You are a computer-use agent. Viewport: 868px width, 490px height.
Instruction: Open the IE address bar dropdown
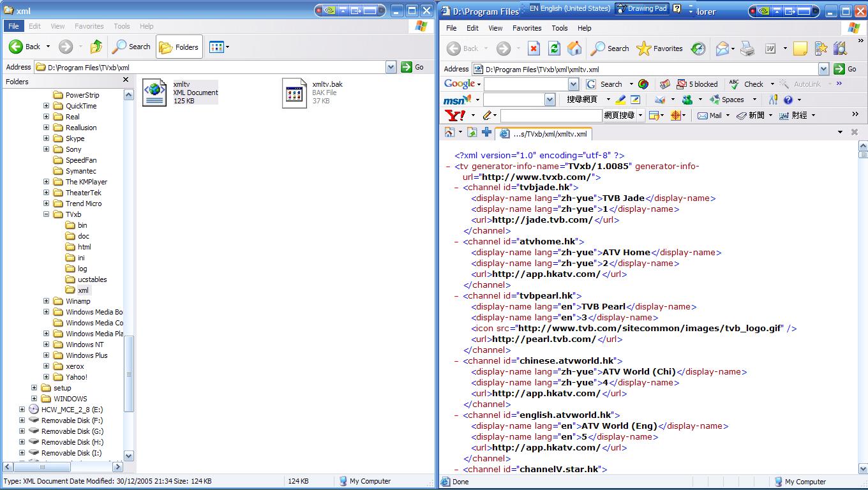tap(823, 69)
